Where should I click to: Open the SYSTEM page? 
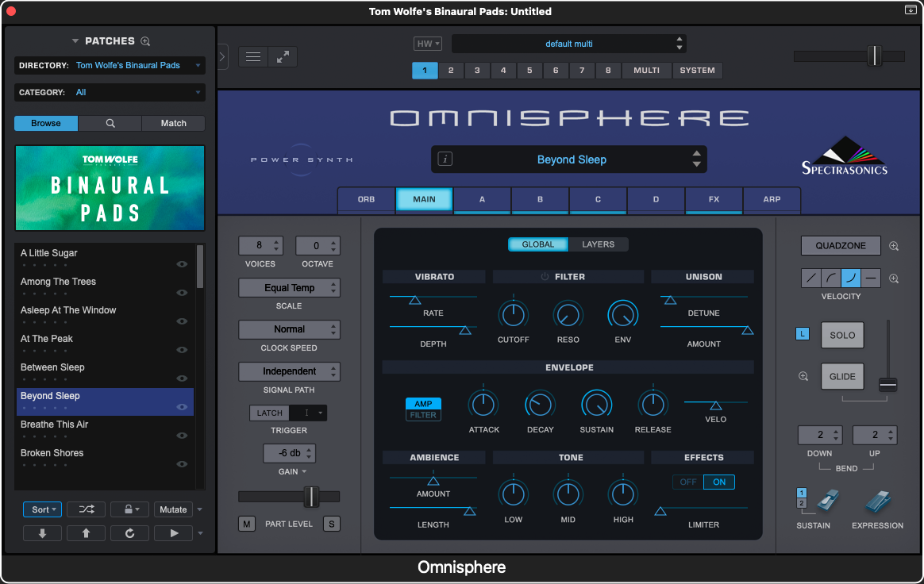coord(697,70)
